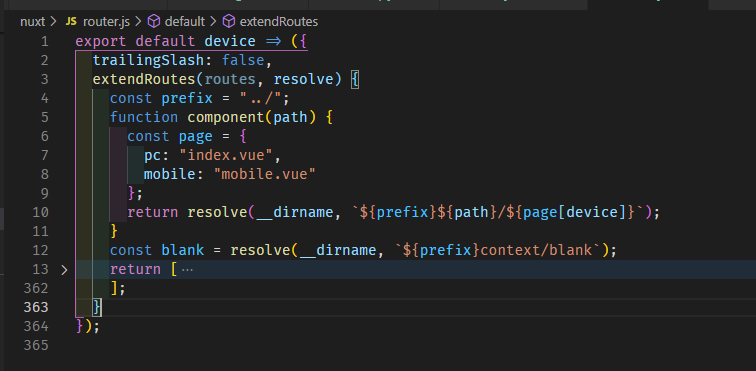Click the cube icon before default
Screen dimensions: 756x371
154,22
